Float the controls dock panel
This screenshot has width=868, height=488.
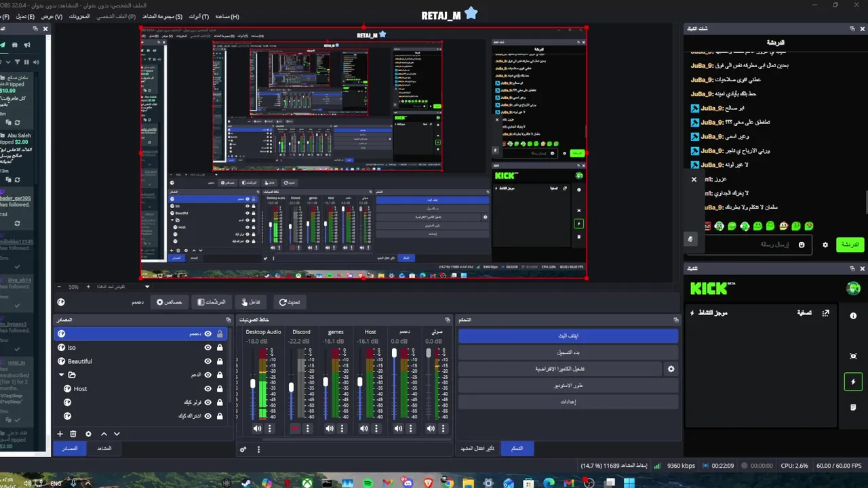(675, 319)
